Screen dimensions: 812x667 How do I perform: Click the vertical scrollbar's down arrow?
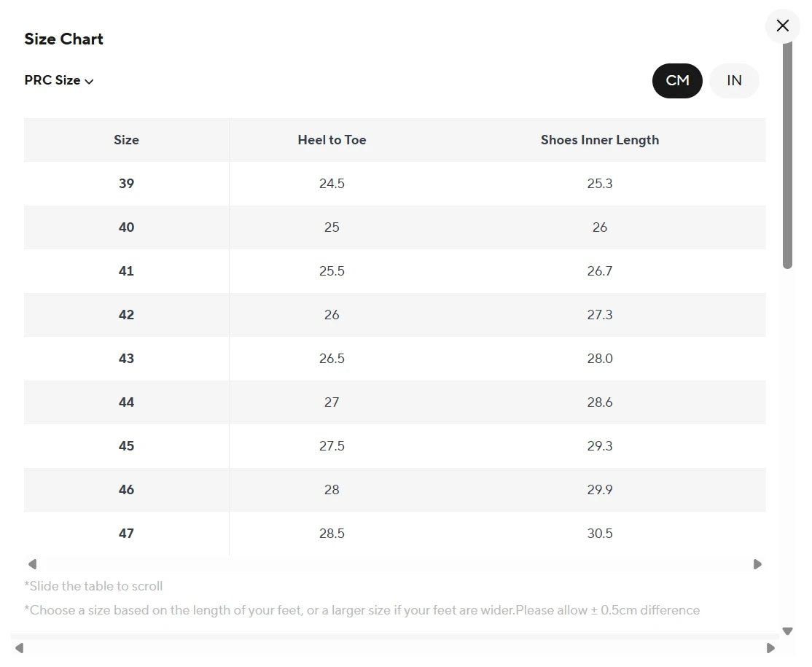click(x=787, y=631)
